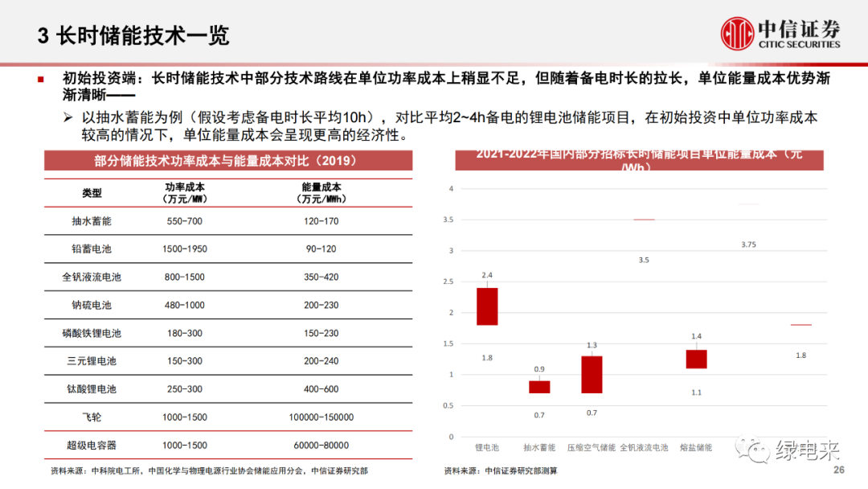Click the 1500-1950 cell
868x489 pixels.
pos(184,249)
